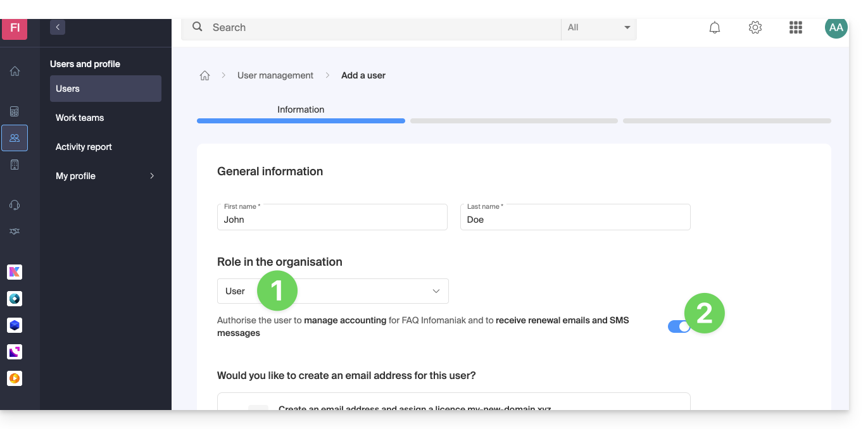Image resolution: width=868 pixels, height=429 pixels.
Task: Click the handshake partner icon
Action: pos(15,232)
